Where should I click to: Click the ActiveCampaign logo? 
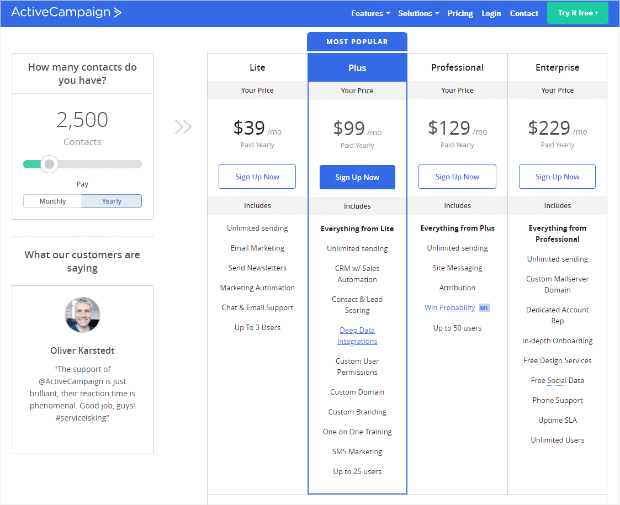click(66, 12)
